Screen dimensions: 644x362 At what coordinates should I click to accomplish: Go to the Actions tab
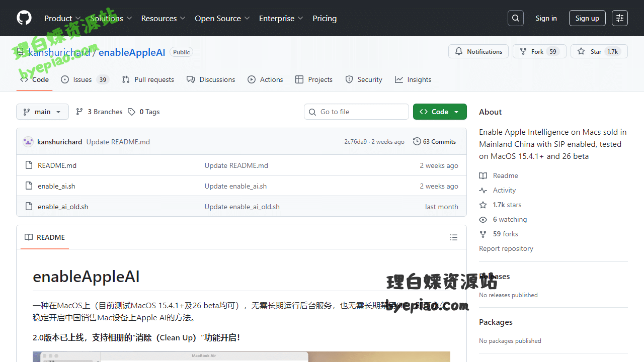click(x=265, y=79)
